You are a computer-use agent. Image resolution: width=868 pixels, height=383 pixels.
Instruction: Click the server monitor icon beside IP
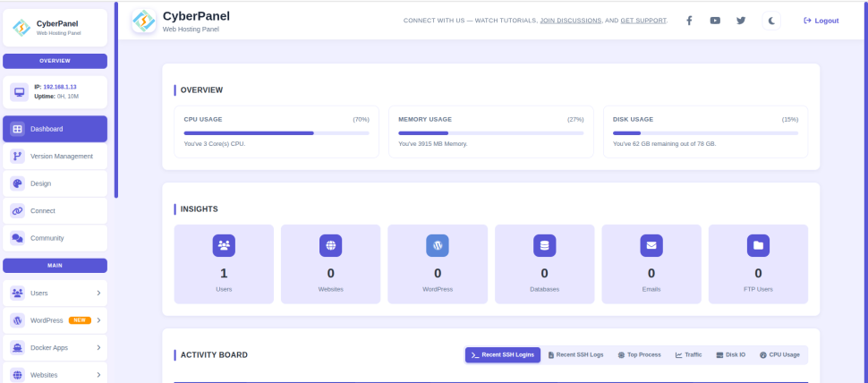tap(20, 92)
